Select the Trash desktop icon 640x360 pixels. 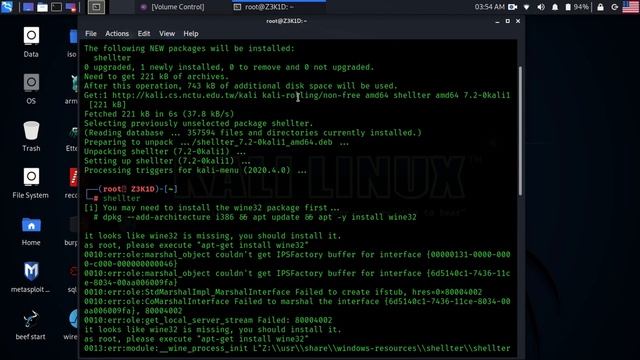[x=31, y=136]
